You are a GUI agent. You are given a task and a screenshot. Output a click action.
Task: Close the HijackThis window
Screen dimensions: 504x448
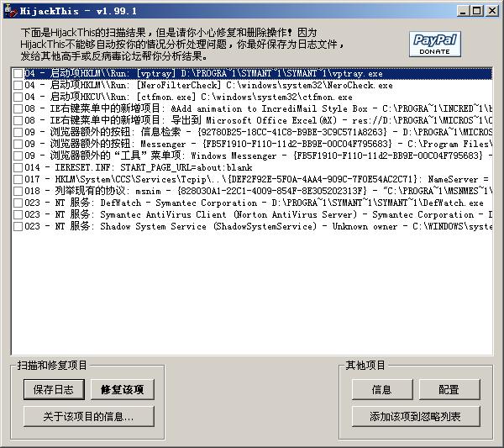[492, 11]
